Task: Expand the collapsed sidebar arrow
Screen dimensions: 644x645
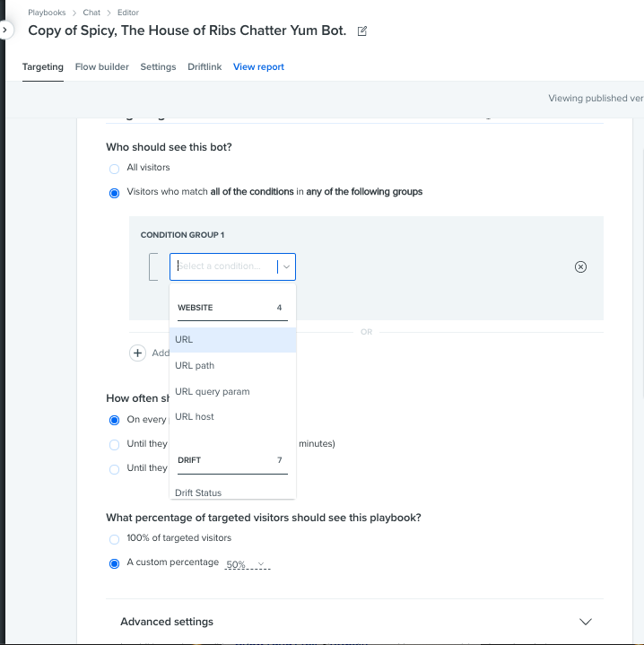Action: point(5,30)
